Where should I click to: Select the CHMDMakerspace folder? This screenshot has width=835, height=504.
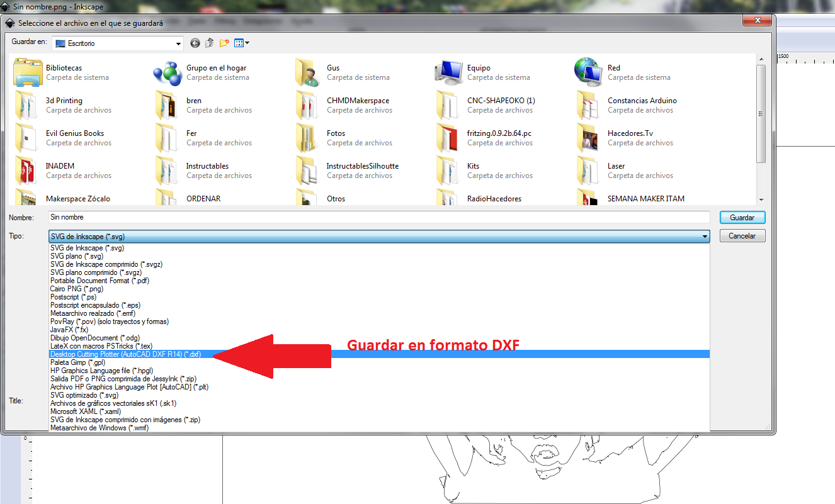344,105
